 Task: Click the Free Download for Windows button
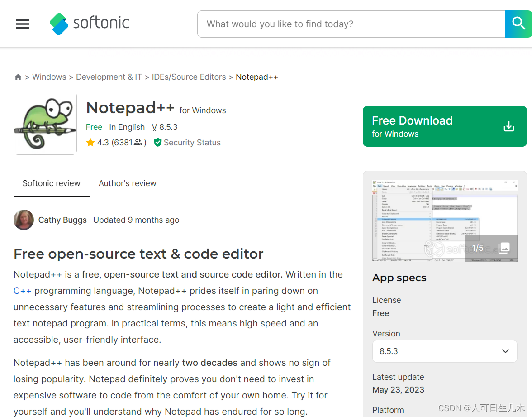tap(445, 126)
